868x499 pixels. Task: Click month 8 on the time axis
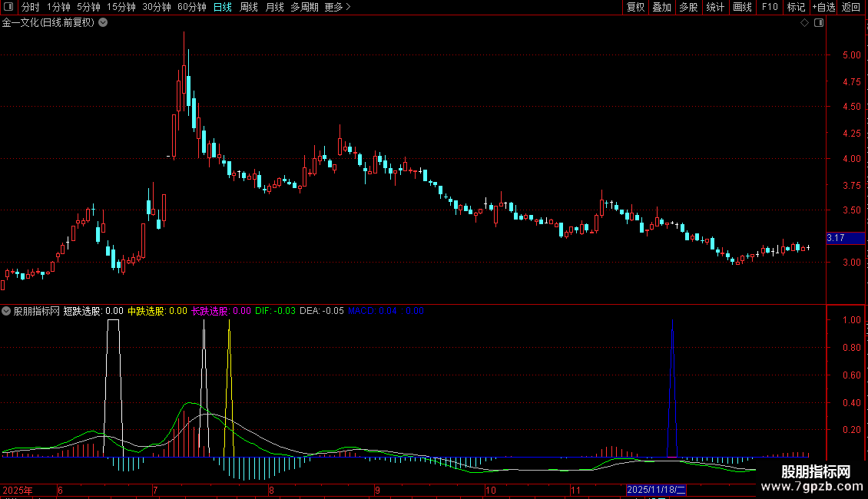click(271, 490)
